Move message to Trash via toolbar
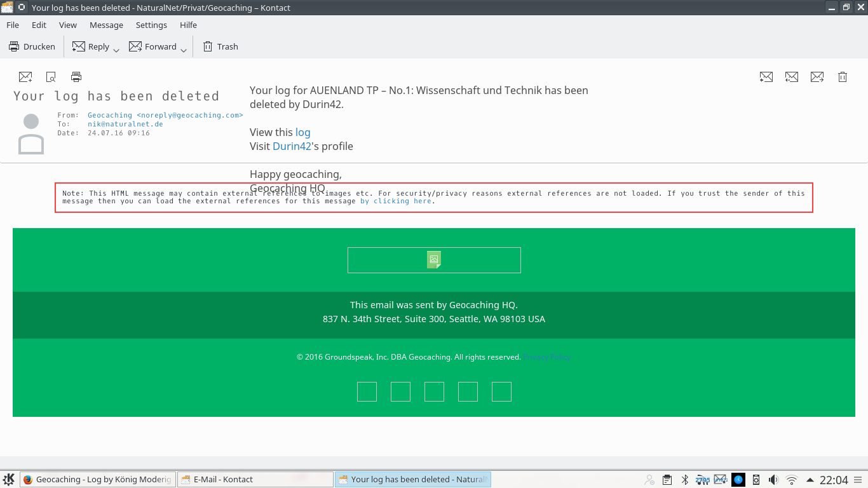 [220, 46]
